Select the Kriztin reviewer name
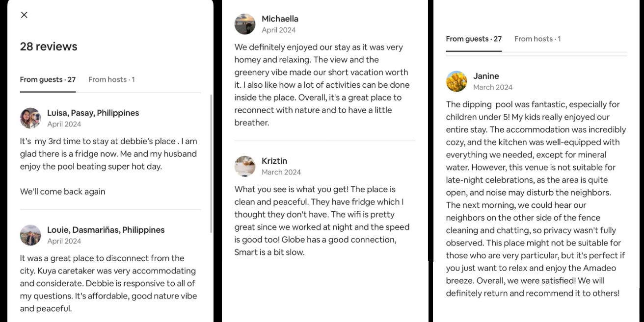644x322 pixels. [274, 161]
